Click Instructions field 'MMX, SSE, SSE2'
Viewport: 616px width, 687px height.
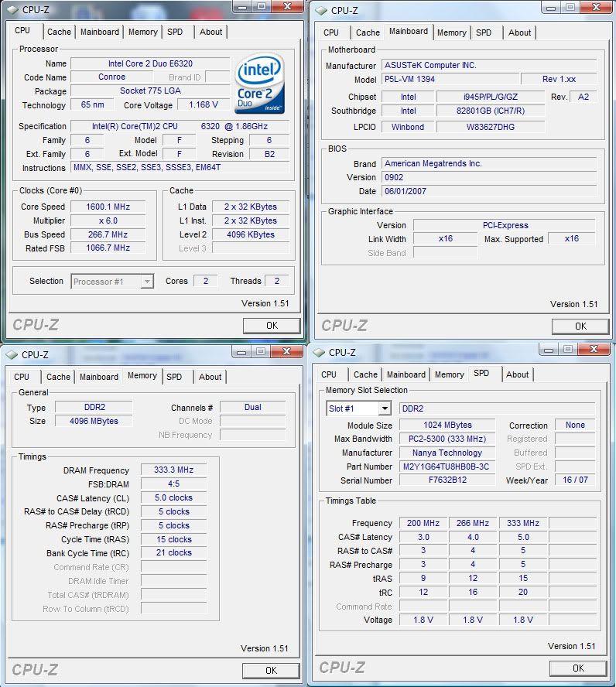pyautogui.click(x=180, y=167)
